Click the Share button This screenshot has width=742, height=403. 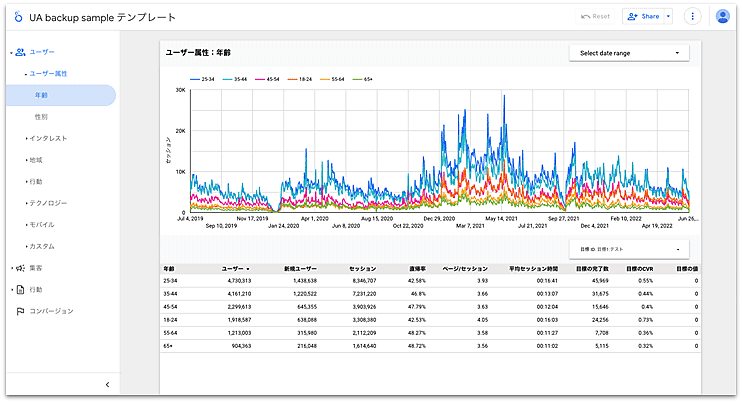(643, 17)
